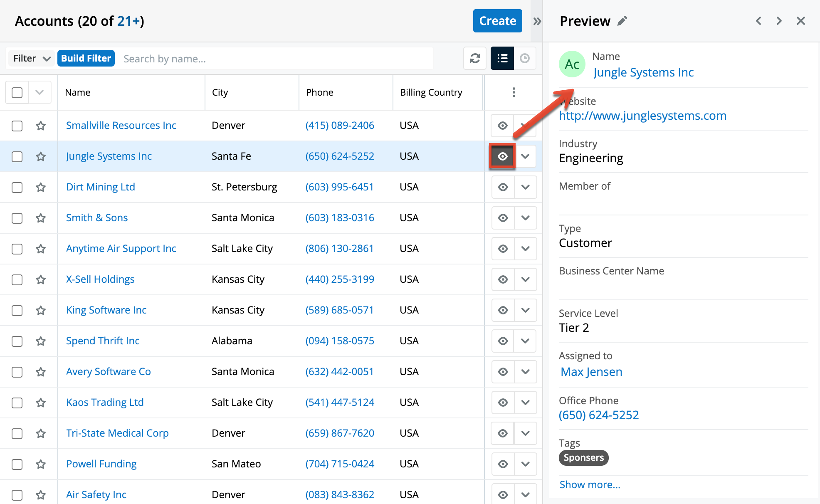Edit the preview with the pencil icon
The image size is (820, 504).
click(x=622, y=21)
